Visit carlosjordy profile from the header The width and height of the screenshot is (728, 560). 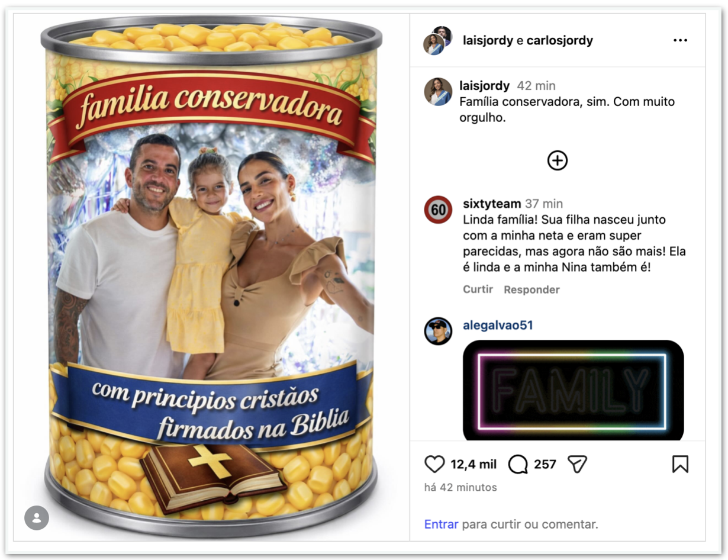coord(560,40)
